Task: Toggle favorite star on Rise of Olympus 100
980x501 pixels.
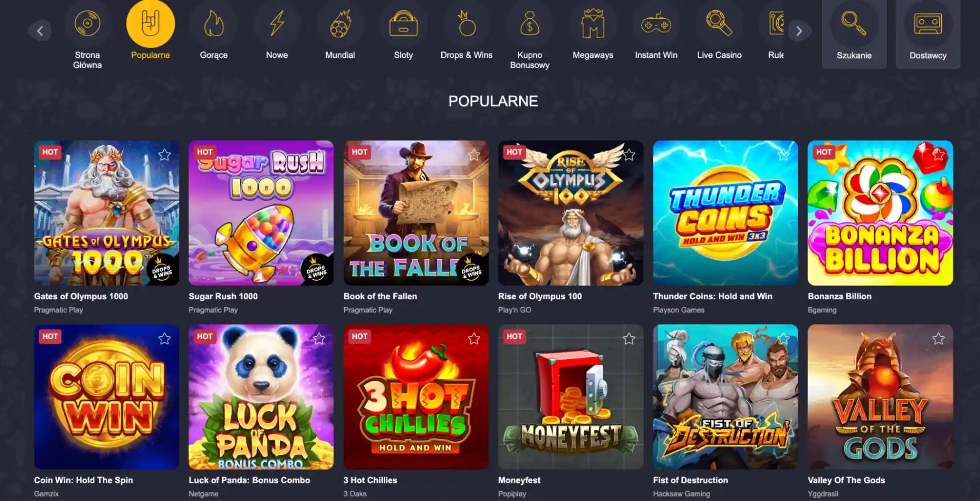Action: pyautogui.click(x=629, y=155)
